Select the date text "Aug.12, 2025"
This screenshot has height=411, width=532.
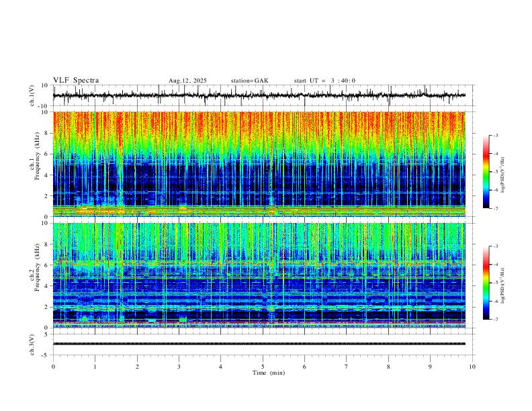coord(187,81)
